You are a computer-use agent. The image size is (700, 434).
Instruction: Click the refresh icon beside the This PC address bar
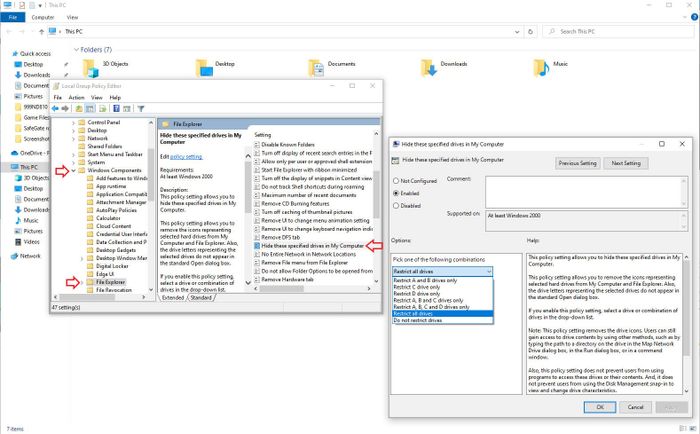coord(530,32)
